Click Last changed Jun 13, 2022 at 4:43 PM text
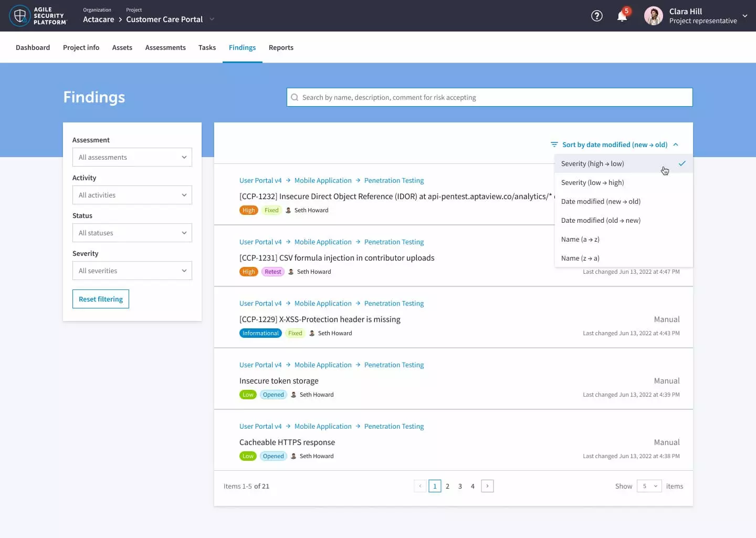This screenshot has width=756, height=538. click(x=631, y=333)
